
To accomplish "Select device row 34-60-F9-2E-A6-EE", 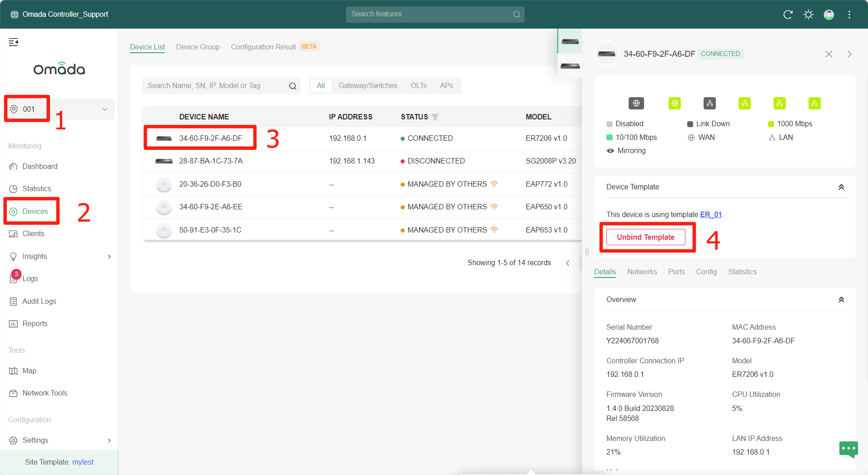I will pos(362,207).
